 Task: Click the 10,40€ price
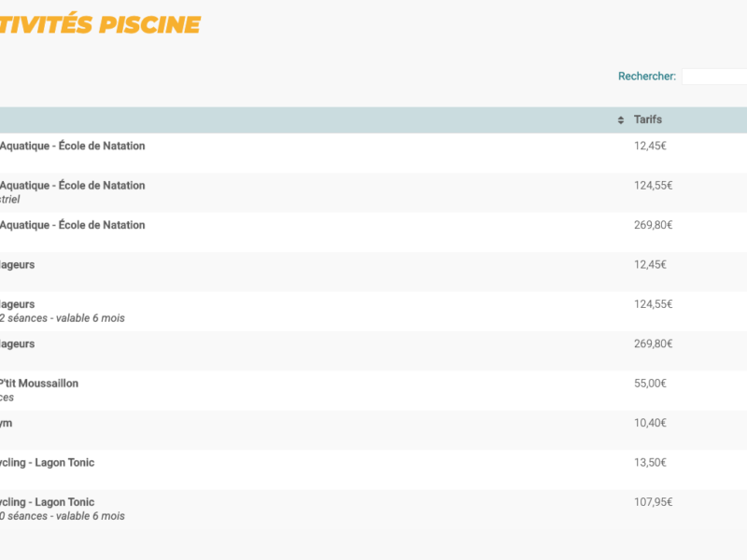click(x=650, y=423)
